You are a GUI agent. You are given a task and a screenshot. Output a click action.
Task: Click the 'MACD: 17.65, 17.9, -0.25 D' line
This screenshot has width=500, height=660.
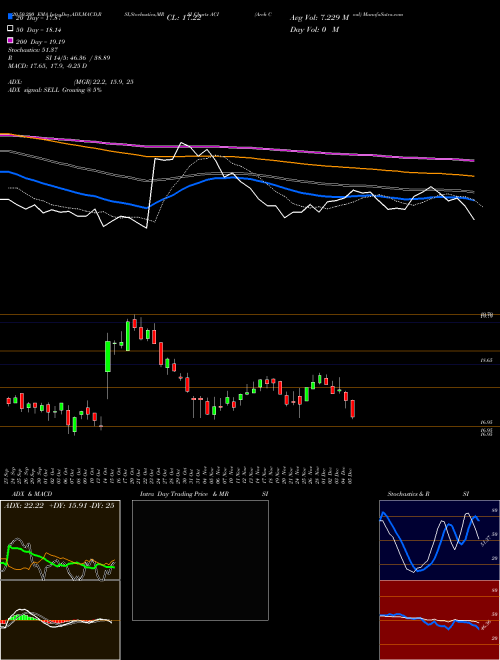(x=48, y=66)
